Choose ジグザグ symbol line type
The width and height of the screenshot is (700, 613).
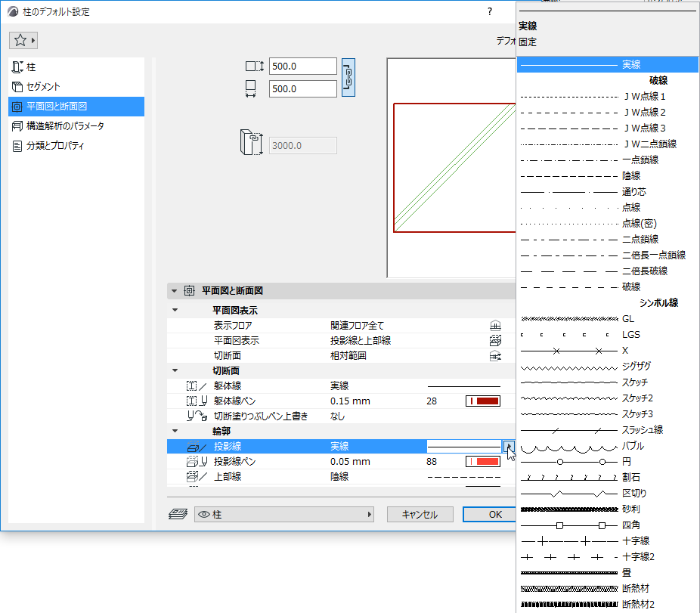point(607,367)
